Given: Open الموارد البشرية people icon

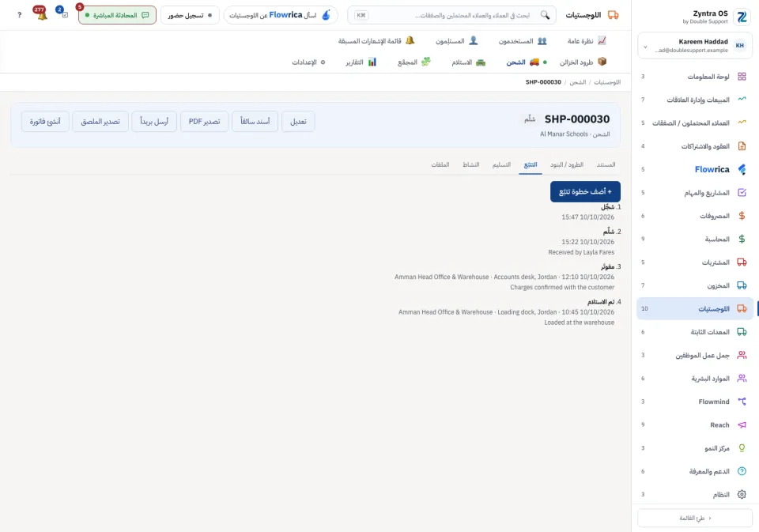Looking at the screenshot, I should pos(742,379).
